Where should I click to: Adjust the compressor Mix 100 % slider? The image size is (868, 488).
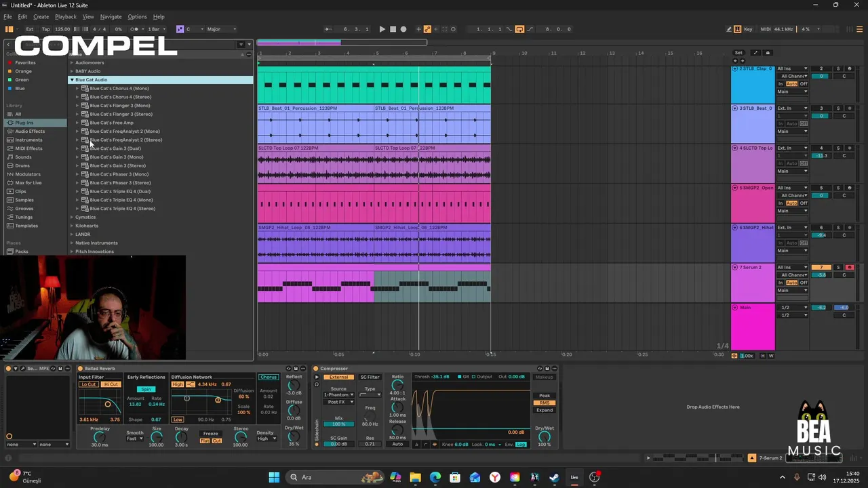pos(338,424)
